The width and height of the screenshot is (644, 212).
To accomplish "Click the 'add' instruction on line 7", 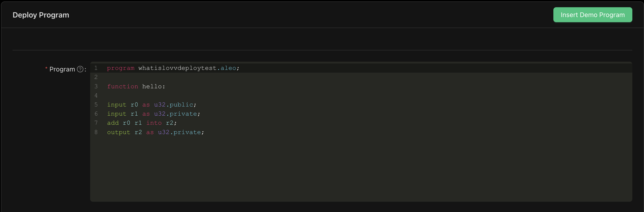I will 113,123.
